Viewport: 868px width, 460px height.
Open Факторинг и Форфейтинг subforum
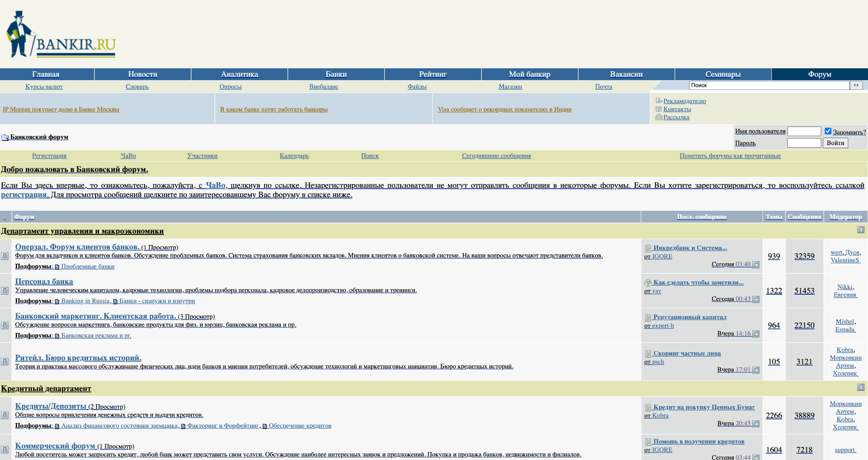(223, 426)
